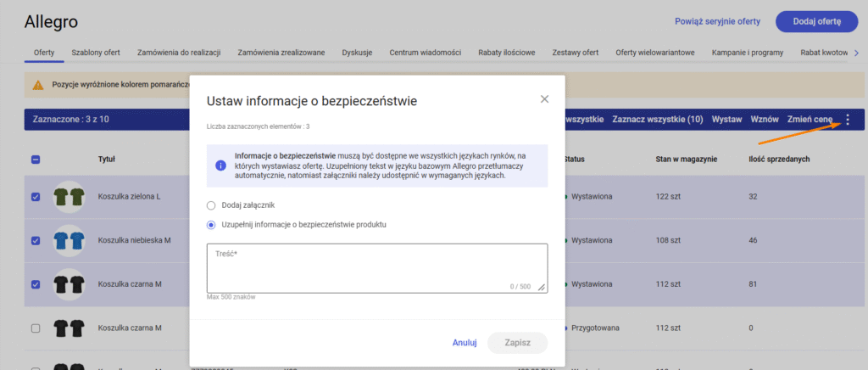Click the Stan w magazynie column header
Image resolution: width=868 pixels, height=370 pixels.
[687, 160]
